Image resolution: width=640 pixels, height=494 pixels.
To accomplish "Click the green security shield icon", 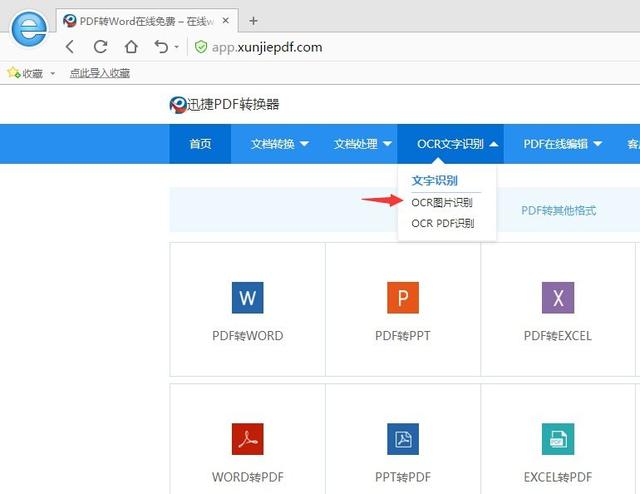I will point(201,47).
